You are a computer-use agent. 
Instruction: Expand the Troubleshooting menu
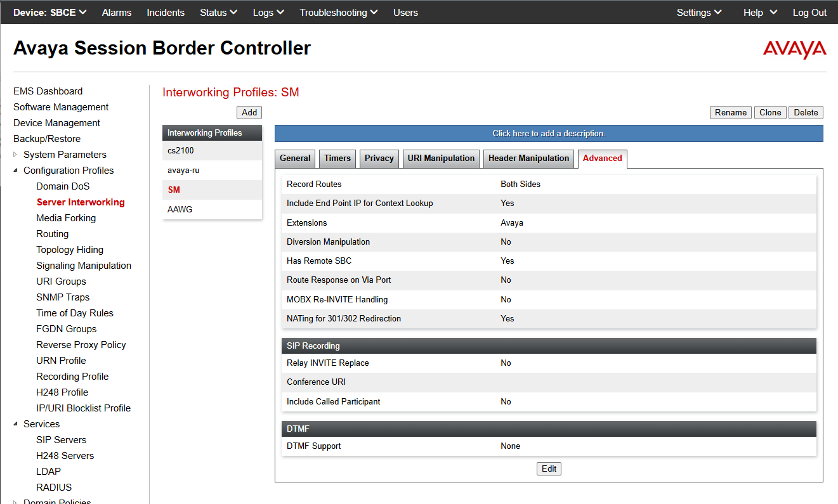pos(338,13)
